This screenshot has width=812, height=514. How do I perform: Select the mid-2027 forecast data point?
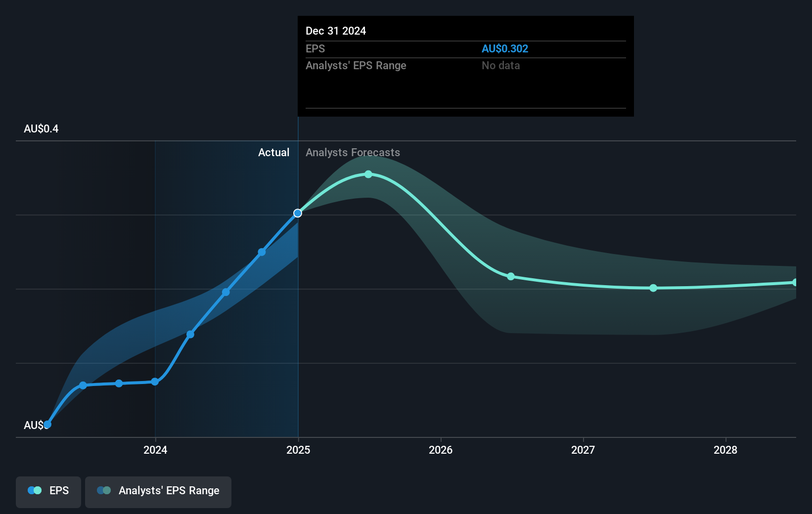point(653,288)
